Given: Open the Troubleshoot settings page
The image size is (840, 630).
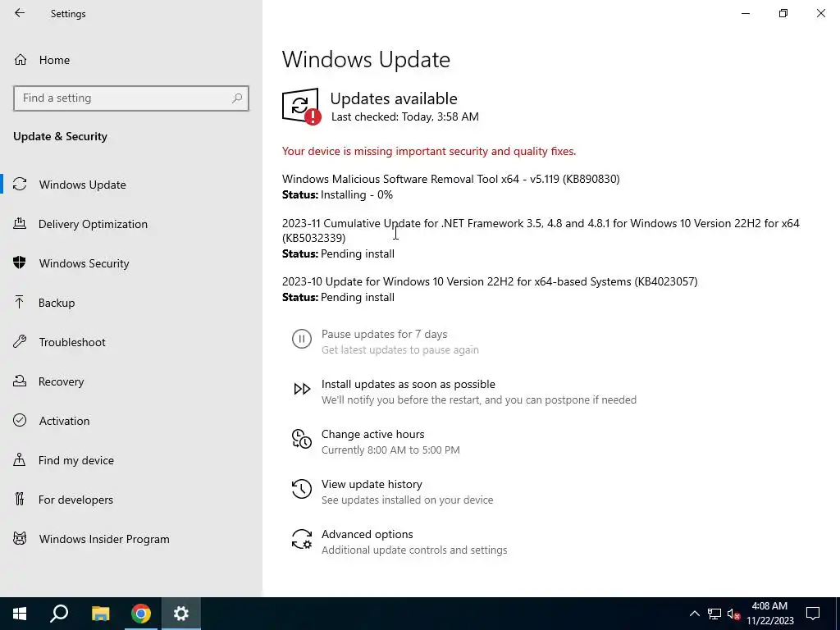Looking at the screenshot, I should click(x=131, y=342).
